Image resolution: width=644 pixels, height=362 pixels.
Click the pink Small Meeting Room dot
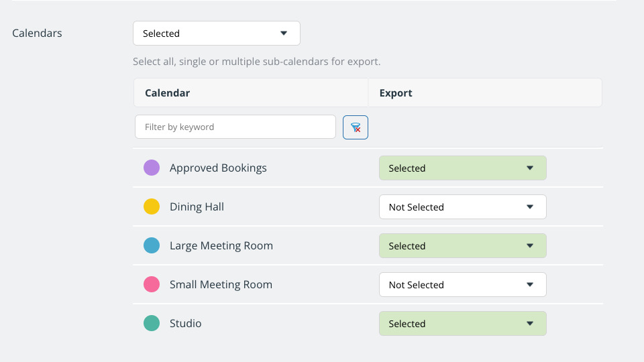tap(152, 284)
